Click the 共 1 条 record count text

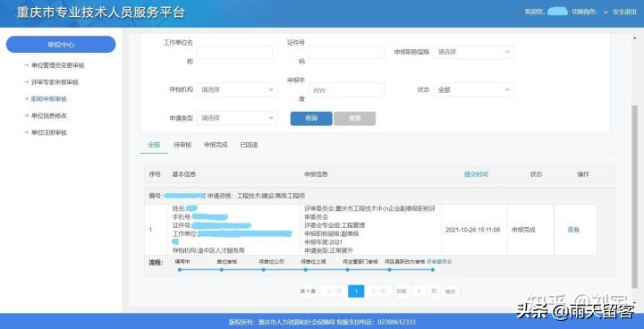pos(308,291)
